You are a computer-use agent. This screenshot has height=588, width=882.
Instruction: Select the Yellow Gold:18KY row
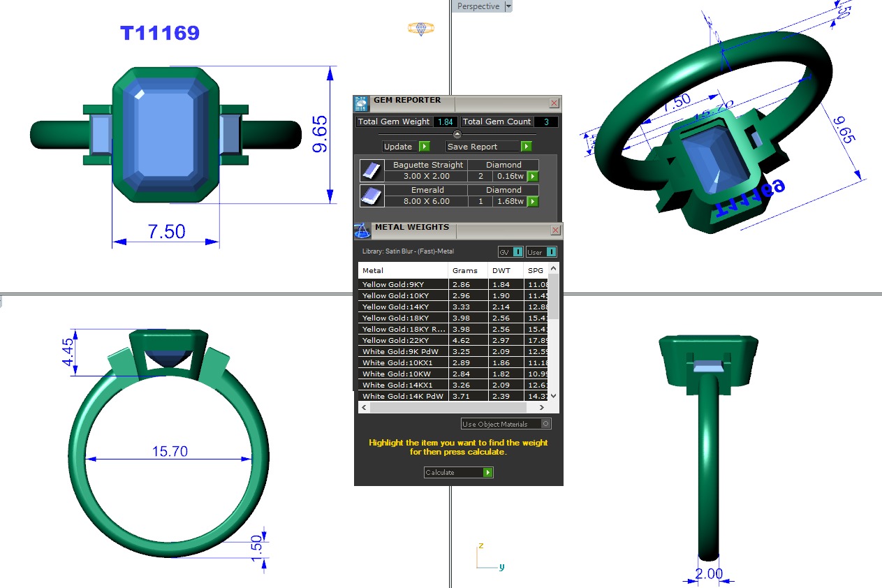(403, 318)
